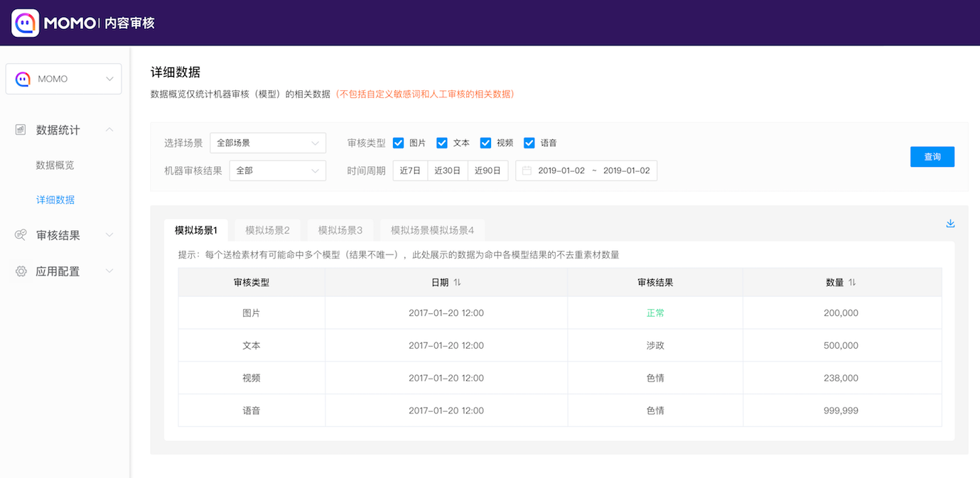Toggle the 语音 checkbox
The height and width of the screenshot is (478, 980).
coord(529,143)
